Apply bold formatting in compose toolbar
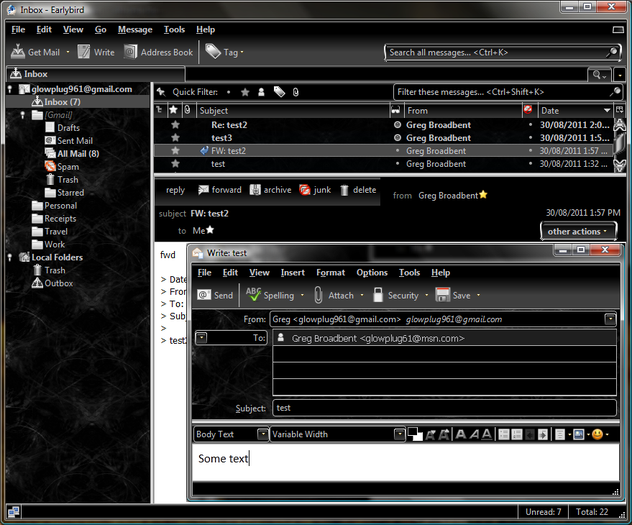 click(x=461, y=434)
